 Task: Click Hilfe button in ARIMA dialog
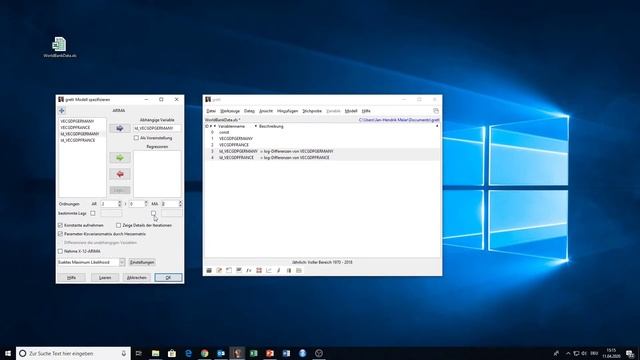[x=71, y=278]
